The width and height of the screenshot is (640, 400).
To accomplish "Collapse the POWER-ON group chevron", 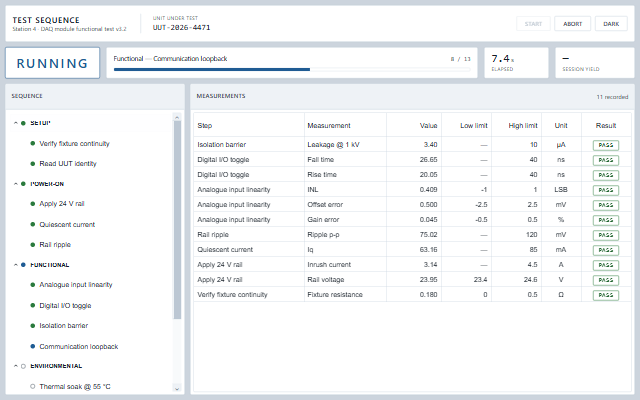I will [16, 184].
